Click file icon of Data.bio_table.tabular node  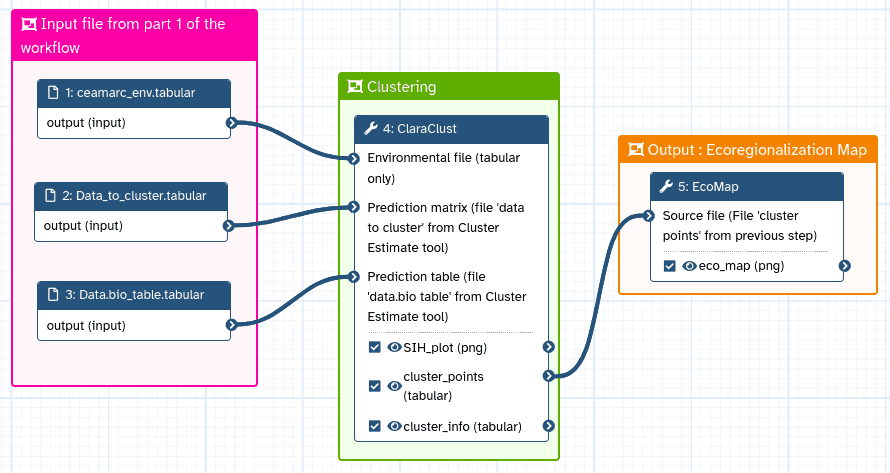pyautogui.click(x=53, y=295)
